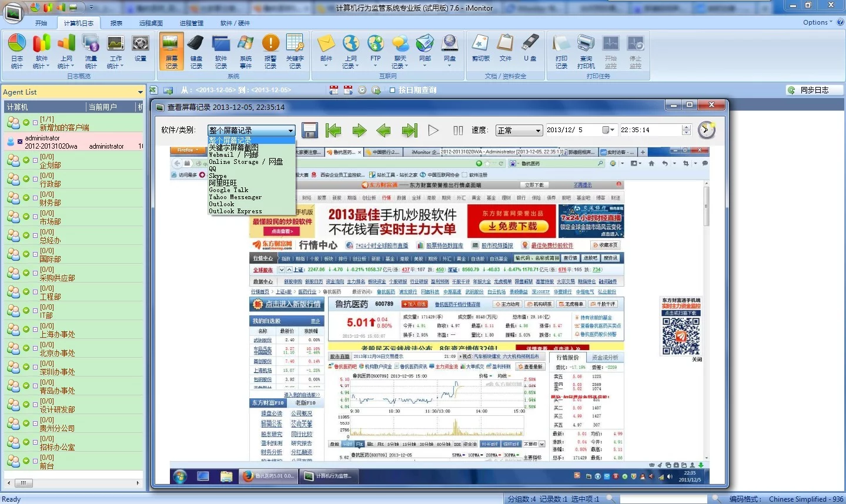Toggle checkbox for 企划部 group

tap(35, 160)
